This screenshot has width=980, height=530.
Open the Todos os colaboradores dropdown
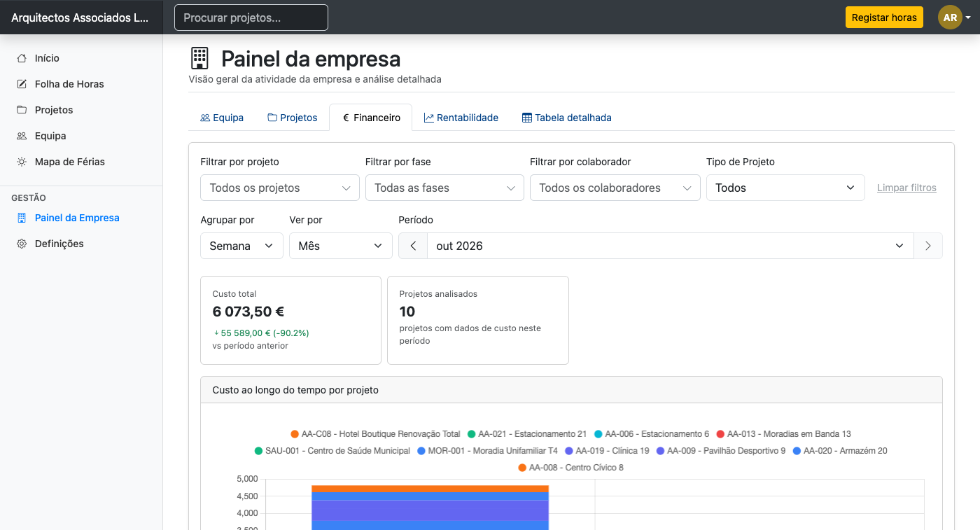coord(615,188)
